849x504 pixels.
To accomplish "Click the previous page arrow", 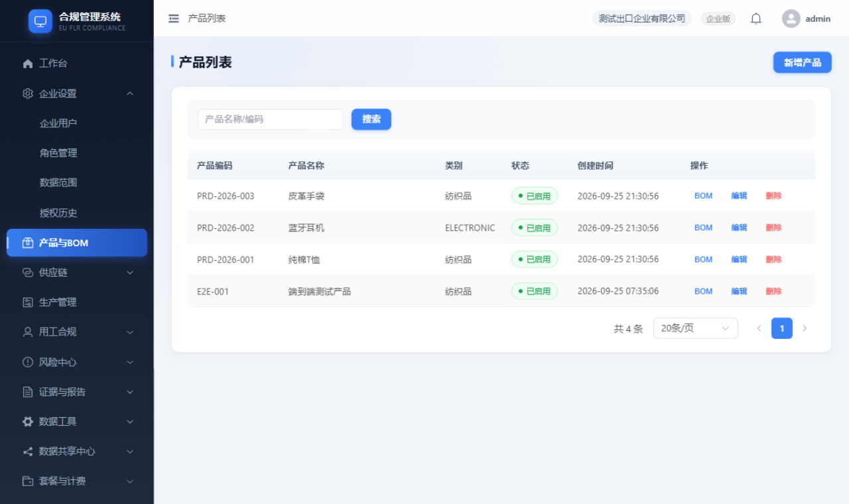I will 759,328.
